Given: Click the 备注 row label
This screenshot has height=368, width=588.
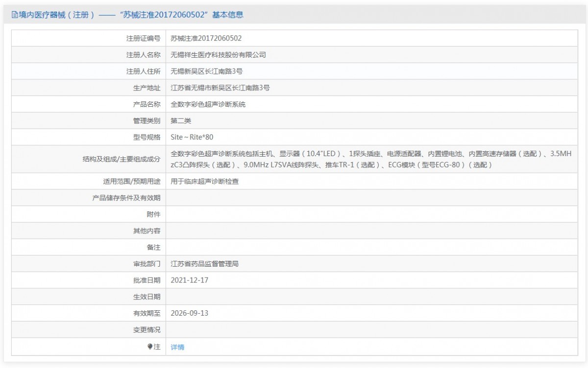Looking at the screenshot, I should (x=153, y=247).
